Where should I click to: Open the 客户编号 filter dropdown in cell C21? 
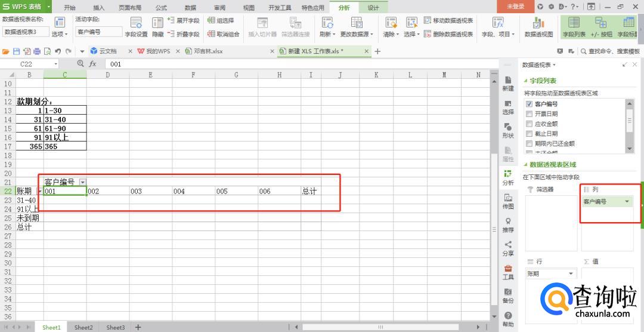pyautogui.click(x=82, y=182)
